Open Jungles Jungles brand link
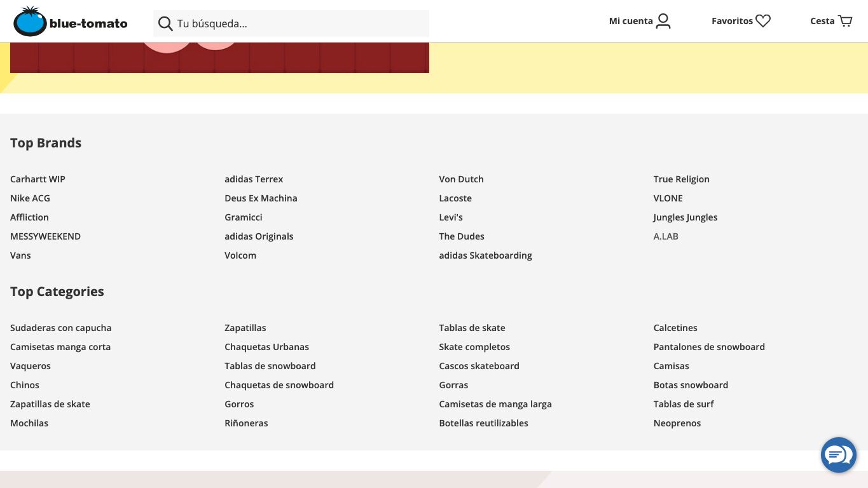 (685, 217)
